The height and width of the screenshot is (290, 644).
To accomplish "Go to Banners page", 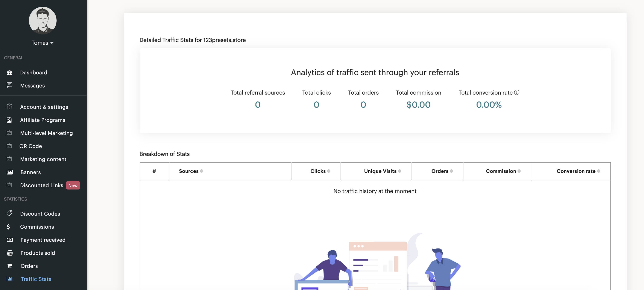I will 30,172.
